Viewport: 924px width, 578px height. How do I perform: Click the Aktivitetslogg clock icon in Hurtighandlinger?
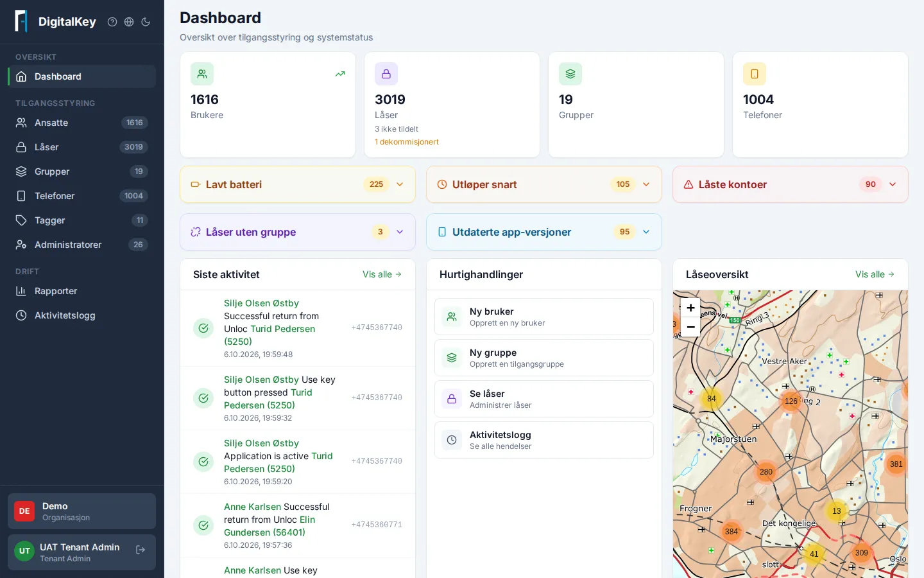(452, 440)
